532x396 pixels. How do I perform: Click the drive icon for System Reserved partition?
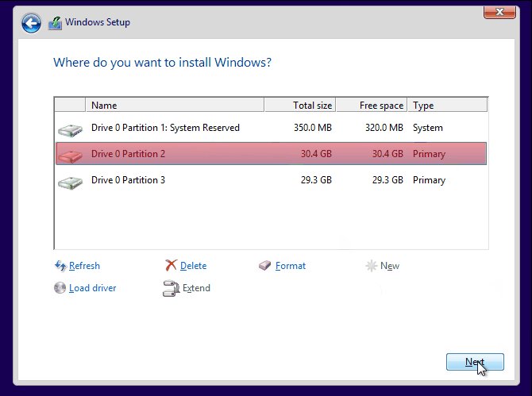(x=70, y=130)
